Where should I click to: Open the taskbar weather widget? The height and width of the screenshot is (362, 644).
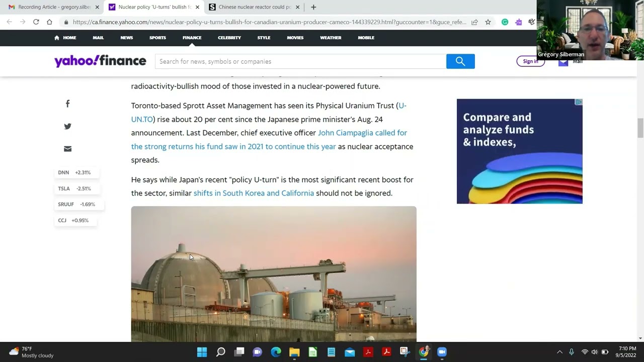(x=31, y=352)
